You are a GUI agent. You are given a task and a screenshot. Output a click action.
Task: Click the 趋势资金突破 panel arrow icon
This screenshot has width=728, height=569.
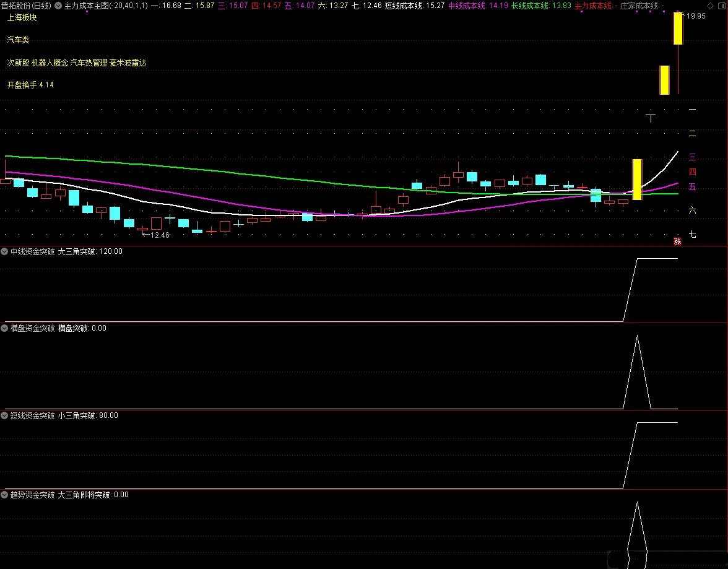(x=5, y=495)
